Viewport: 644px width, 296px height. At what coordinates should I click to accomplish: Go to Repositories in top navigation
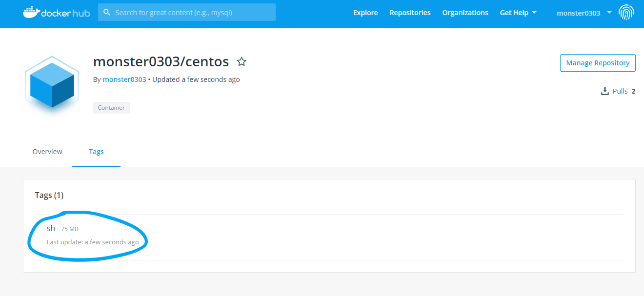click(410, 13)
